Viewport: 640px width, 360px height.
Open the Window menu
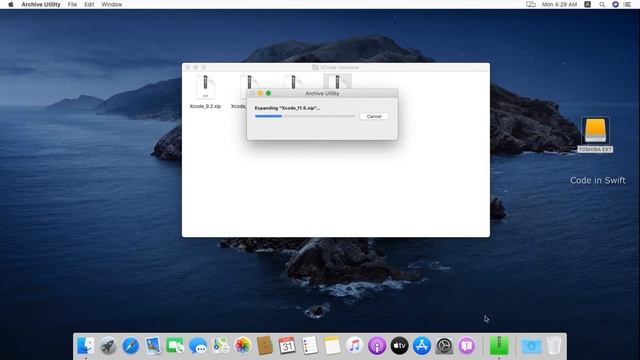(112, 4)
